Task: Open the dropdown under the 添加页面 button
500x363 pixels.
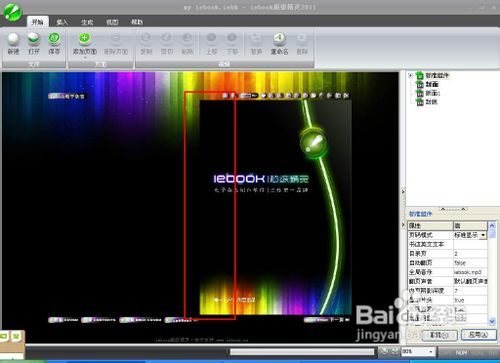Action: click(85, 58)
